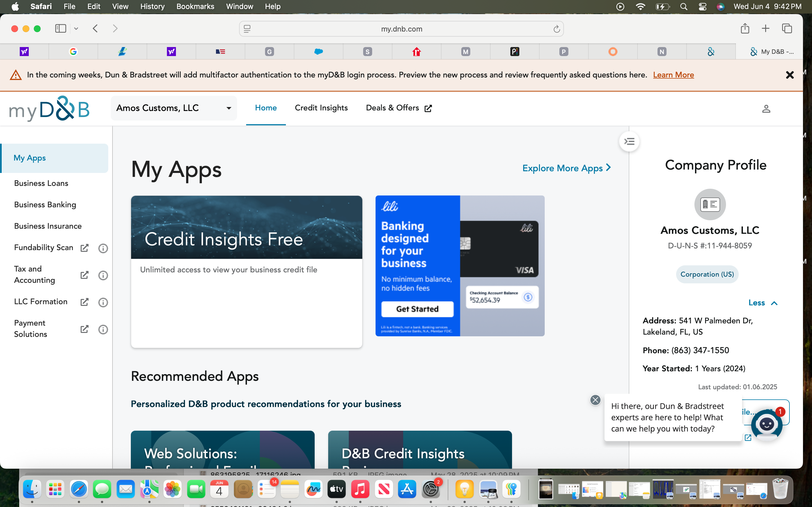
Task: Click external link icon beside LLC Formation
Action: (x=84, y=302)
